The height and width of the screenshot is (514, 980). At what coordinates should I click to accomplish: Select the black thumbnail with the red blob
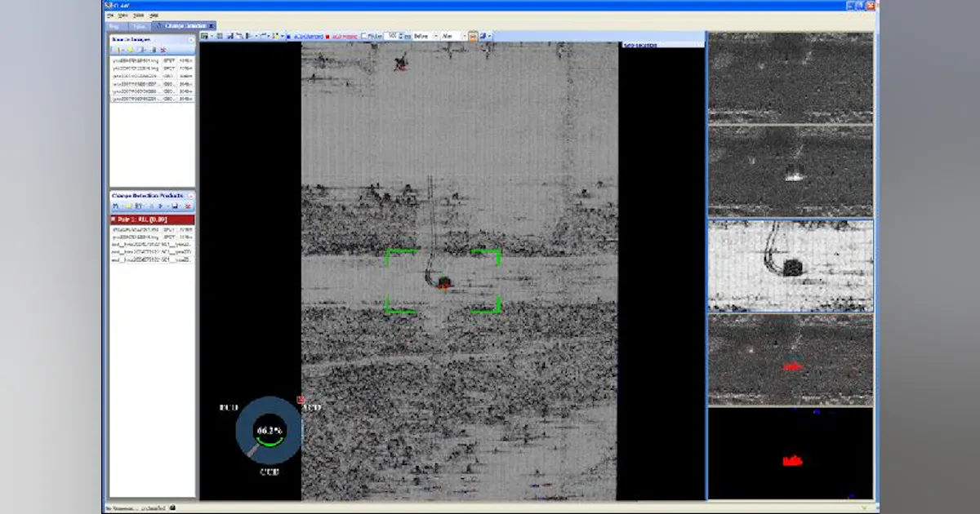coord(791,454)
